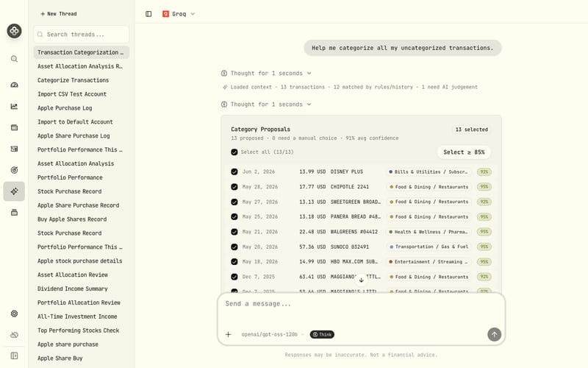Viewport: 588px width, 368px height.
Task: Click the plus attach icon in composer
Action: 228,334
